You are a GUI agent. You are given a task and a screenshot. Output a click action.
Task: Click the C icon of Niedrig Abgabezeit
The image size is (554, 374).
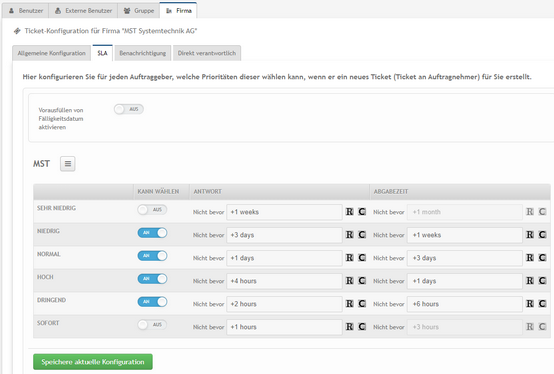(x=542, y=235)
